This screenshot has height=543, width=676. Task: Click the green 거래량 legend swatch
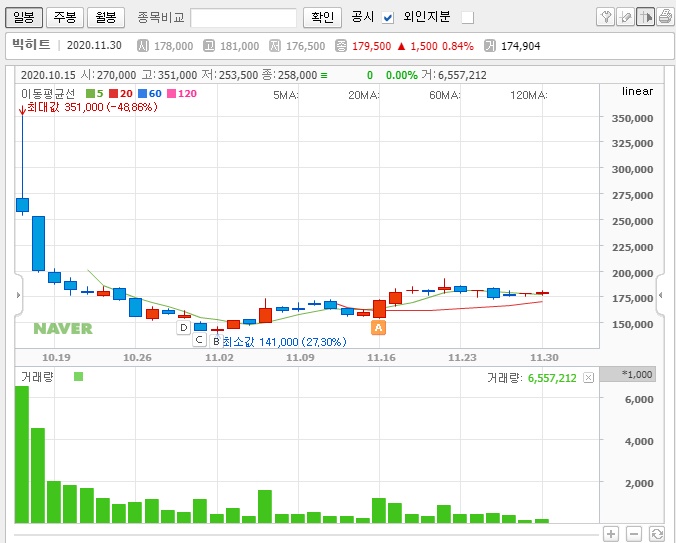78,377
